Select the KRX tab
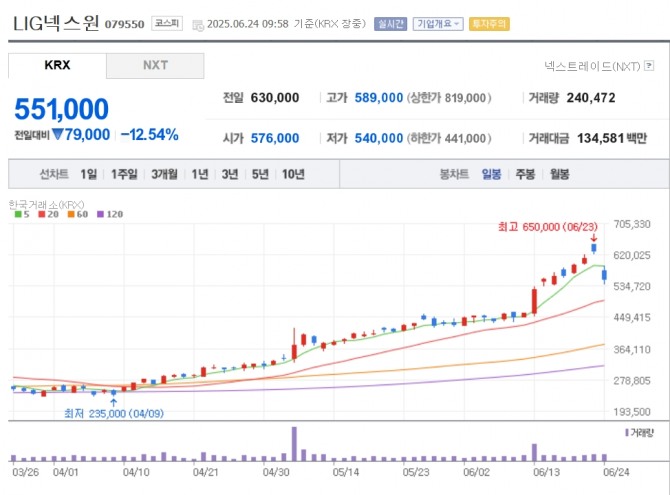The height and width of the screenshot is (495, 670). tap(58, 66)
